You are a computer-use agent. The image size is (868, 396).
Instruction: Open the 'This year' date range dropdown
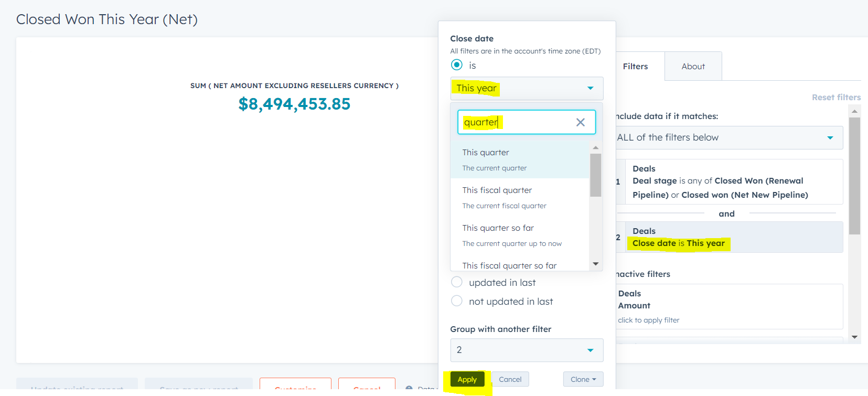point(527,88)
